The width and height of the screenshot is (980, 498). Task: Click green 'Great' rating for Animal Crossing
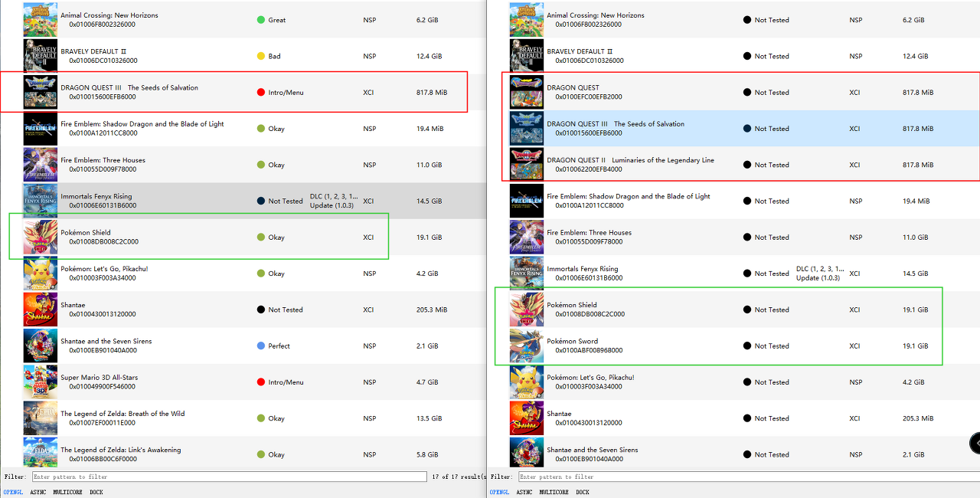(272, 20)
